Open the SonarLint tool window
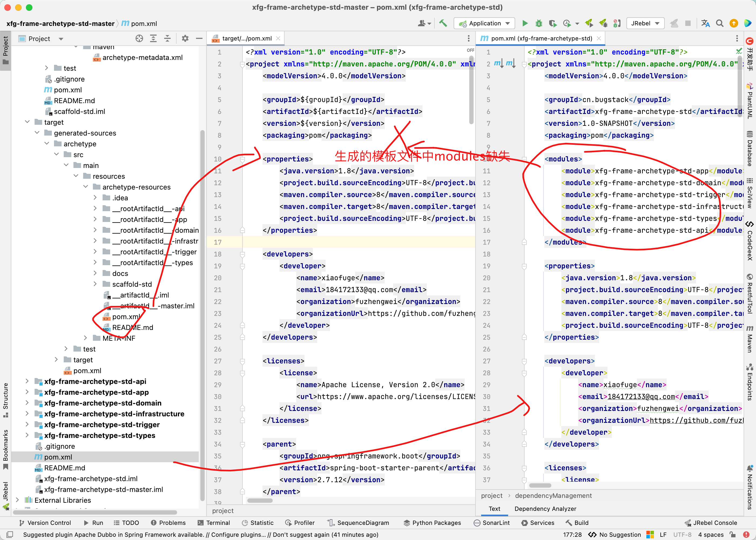Screen dimensions: 756x540 click(x=491, y=523)
